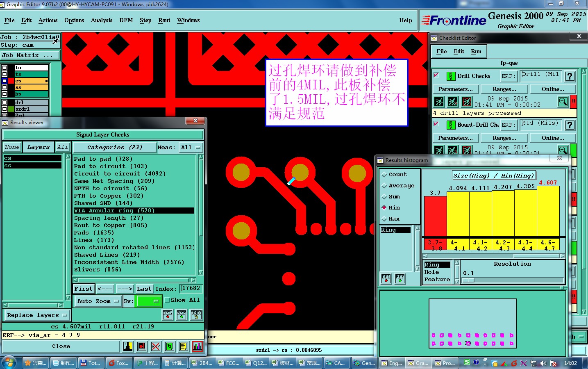Image resolution: width=588 pixels, height=369 pixels.
Task: Click second running-man icon in Drill Checks
Action: pos(453,102)
